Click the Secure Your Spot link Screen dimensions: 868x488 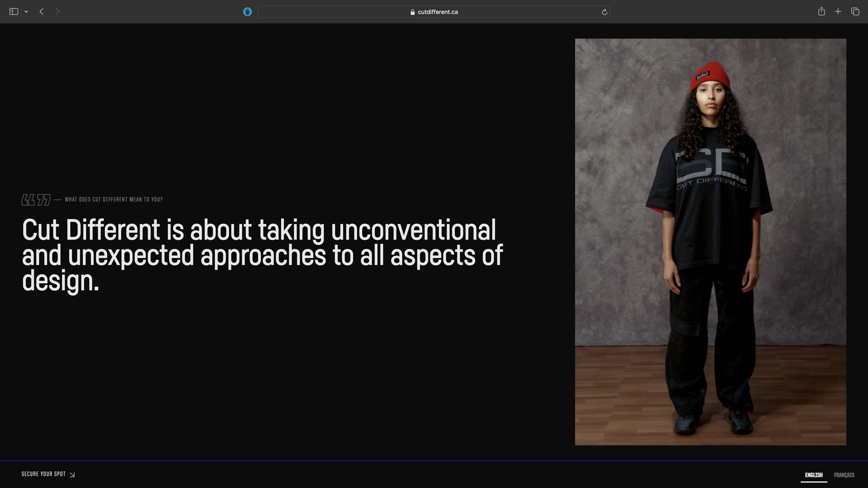coord(43,474)
